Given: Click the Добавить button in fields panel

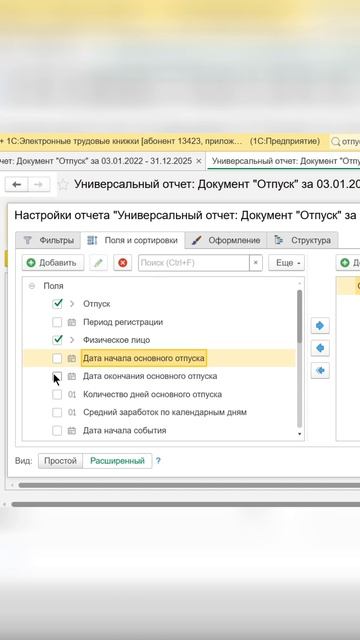Looking at the screenshot, I should tap(53, 263).
